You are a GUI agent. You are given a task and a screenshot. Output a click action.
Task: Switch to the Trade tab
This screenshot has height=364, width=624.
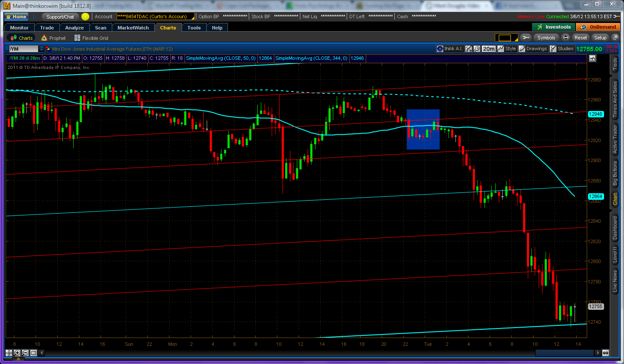pyautogui.click(x=47, y=28)
